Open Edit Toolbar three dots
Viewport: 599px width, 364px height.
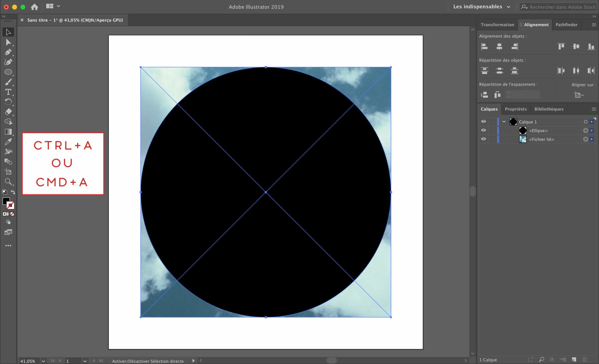[8, 246]
